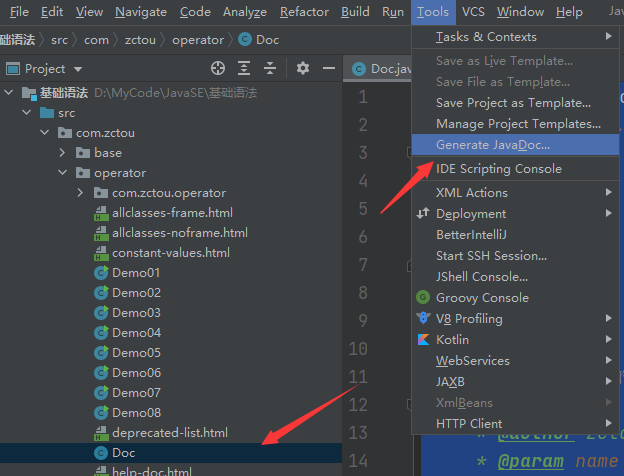Click the V8 Profiling icon

(x=424, y=318)
